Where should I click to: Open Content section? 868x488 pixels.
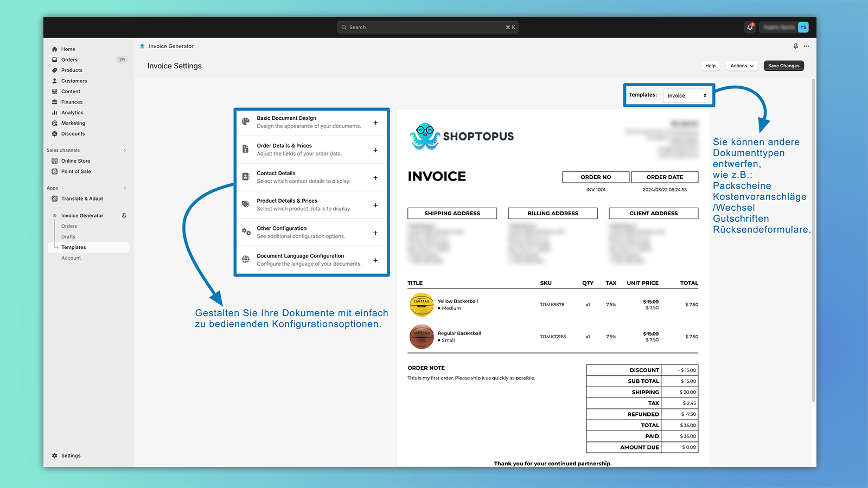pyautogui.click(x=71, y=92)
